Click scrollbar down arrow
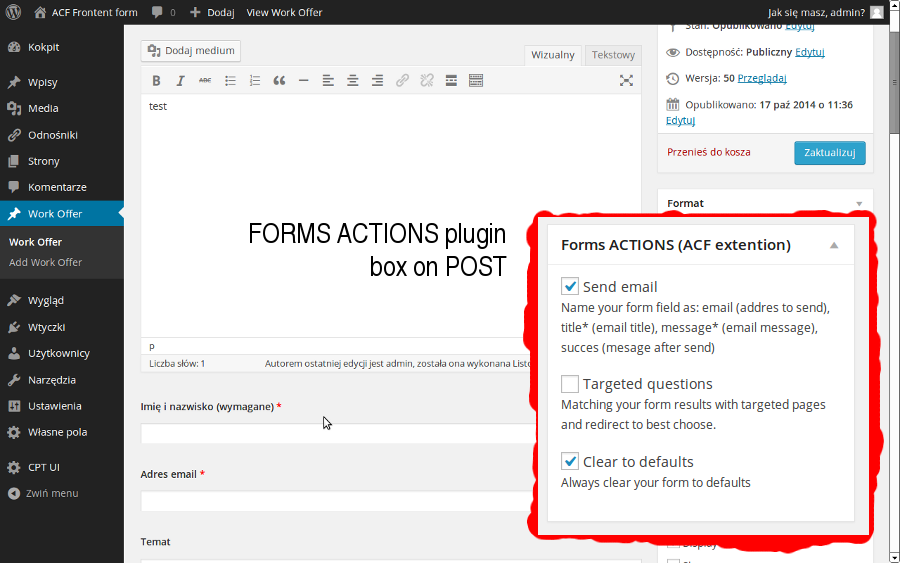 [894, 558]
